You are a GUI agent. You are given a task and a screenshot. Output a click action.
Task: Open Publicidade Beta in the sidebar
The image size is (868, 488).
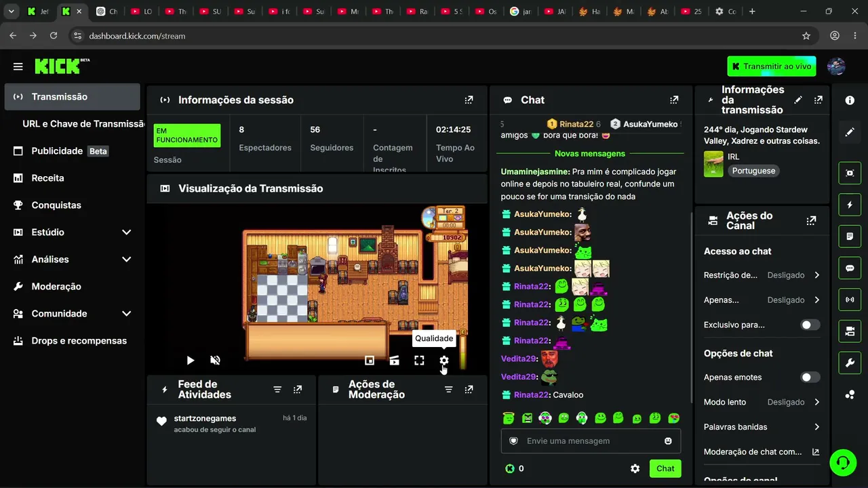click(72, 151)
